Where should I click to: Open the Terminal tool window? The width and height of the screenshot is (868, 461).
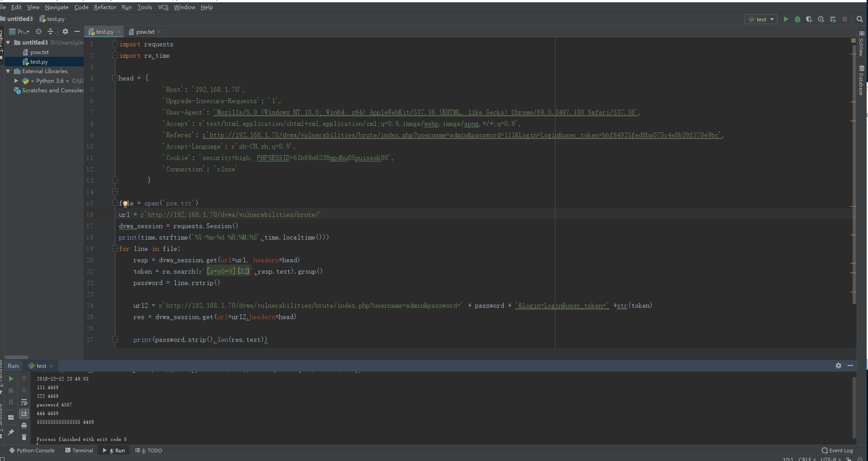click(x=79, y=451)
